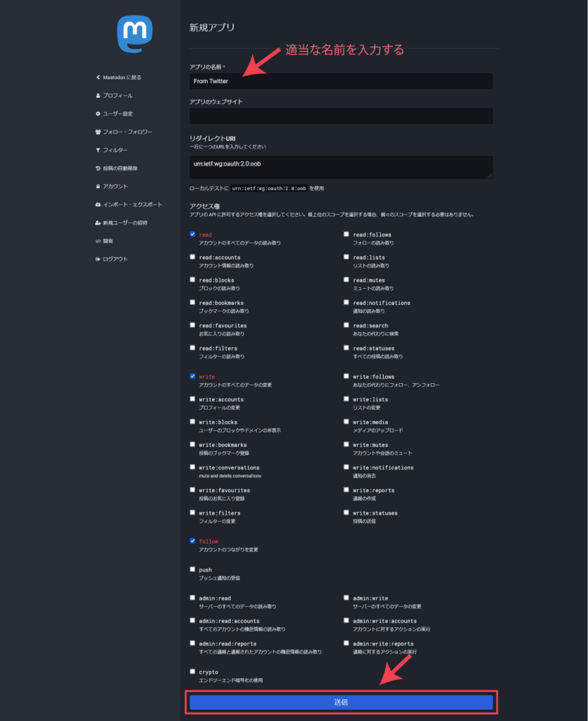
Task: Click the back chevron icon beside Mastodon
Action: tap(98, 77)
